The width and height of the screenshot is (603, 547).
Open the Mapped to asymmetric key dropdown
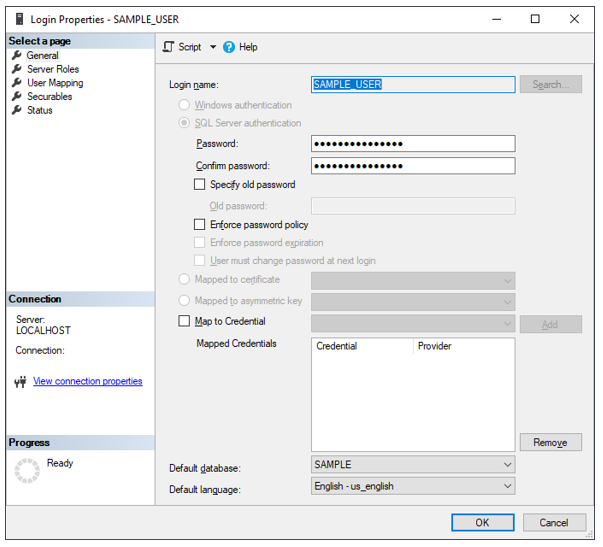coord(413,302)
